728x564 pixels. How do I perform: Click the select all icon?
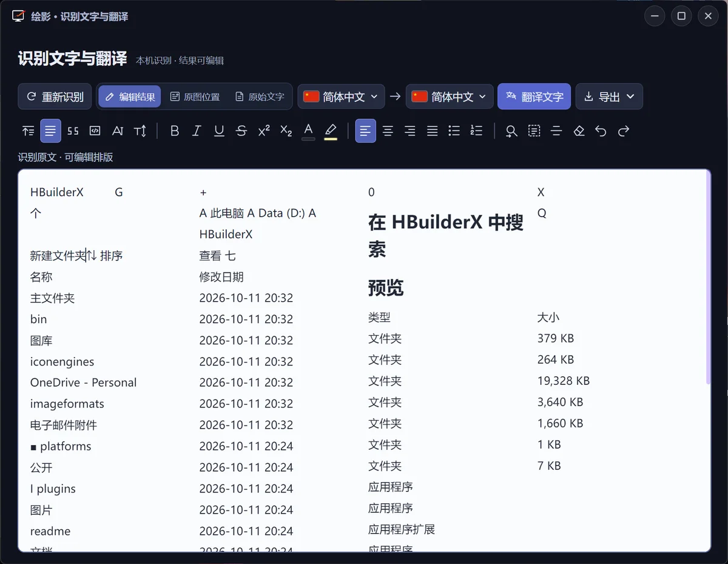click(x=534, y=131)
